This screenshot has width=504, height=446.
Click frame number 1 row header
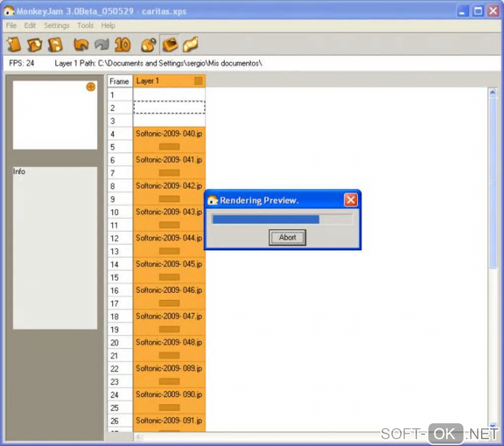(120, 95)
